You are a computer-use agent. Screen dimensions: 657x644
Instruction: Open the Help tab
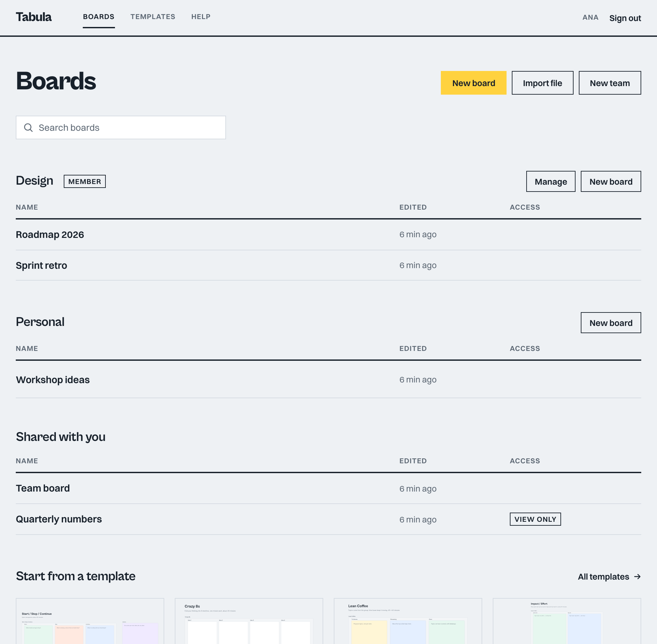tap(201, 16)
